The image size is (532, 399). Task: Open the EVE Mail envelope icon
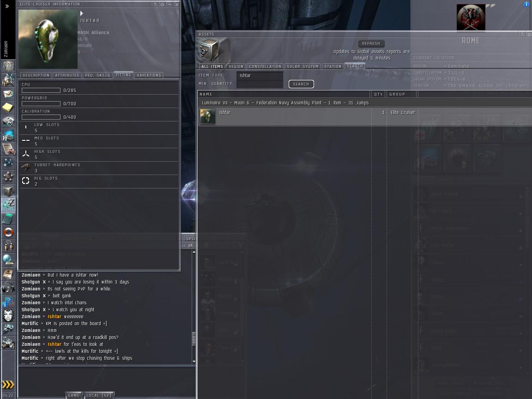pyautogui.click(x=8, y=94)
